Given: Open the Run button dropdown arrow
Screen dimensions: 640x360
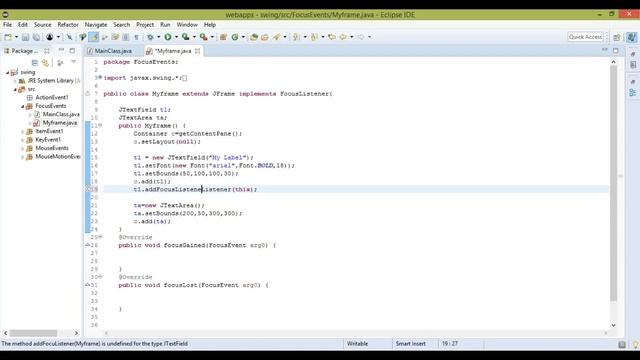Looking at the screenshot, I should coord(176,37).
